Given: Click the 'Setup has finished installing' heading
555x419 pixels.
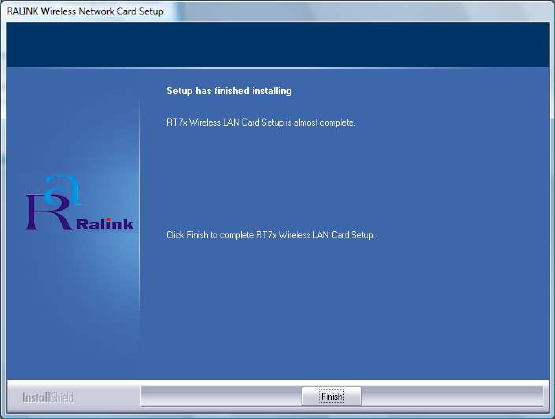Looking at the screenshot, I should [229, 91].
